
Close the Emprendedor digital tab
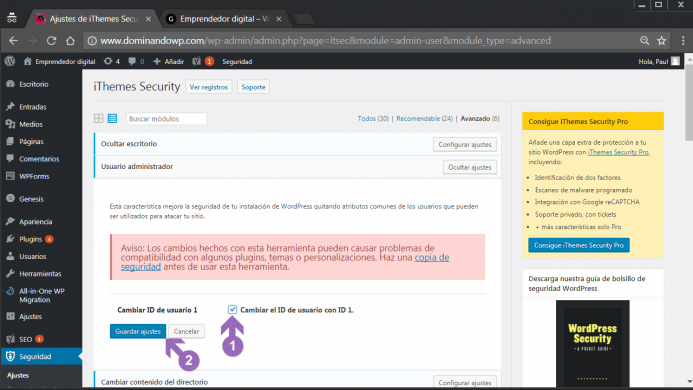(279, 19)
